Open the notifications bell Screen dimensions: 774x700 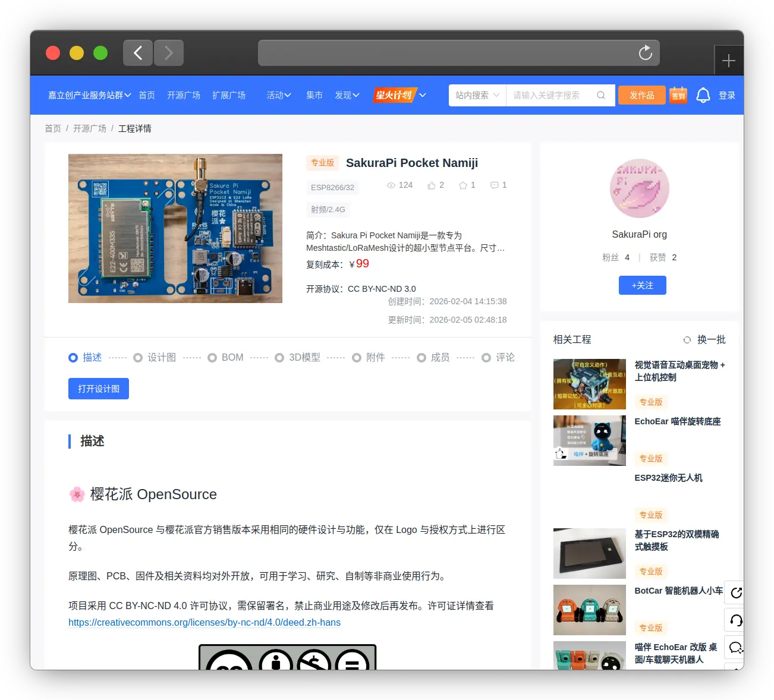(x=703, y=95)
